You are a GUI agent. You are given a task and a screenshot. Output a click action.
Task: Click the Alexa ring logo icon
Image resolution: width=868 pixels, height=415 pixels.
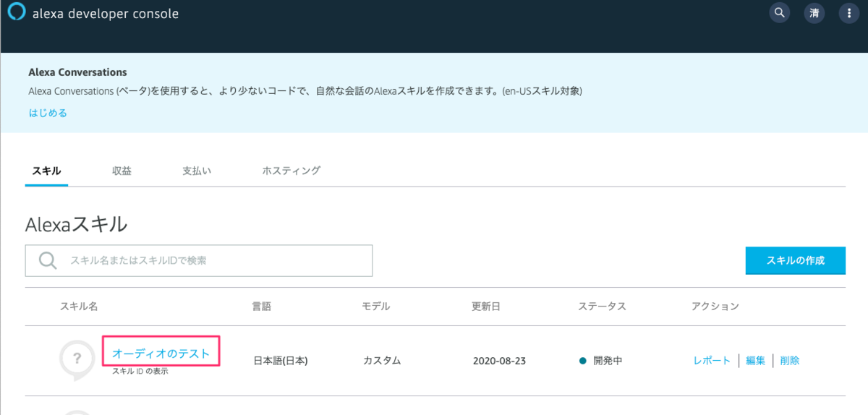(16, 13)
